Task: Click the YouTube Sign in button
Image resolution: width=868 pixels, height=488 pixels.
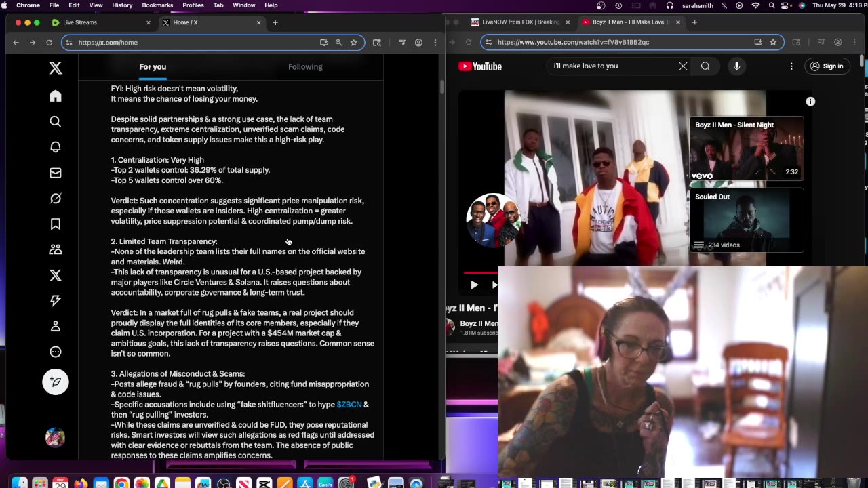Action: pos(827,66)
